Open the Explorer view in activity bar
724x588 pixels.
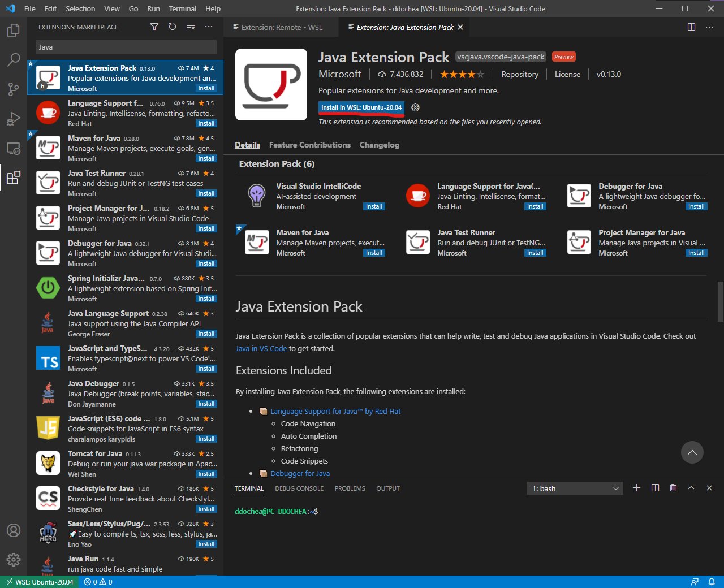pos(14,30)
